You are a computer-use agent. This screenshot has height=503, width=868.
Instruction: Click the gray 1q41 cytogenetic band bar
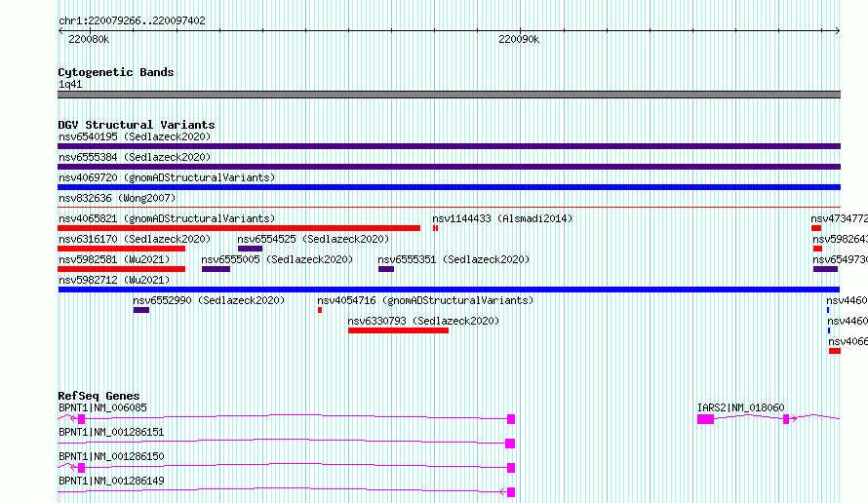(x=449, y=95)
